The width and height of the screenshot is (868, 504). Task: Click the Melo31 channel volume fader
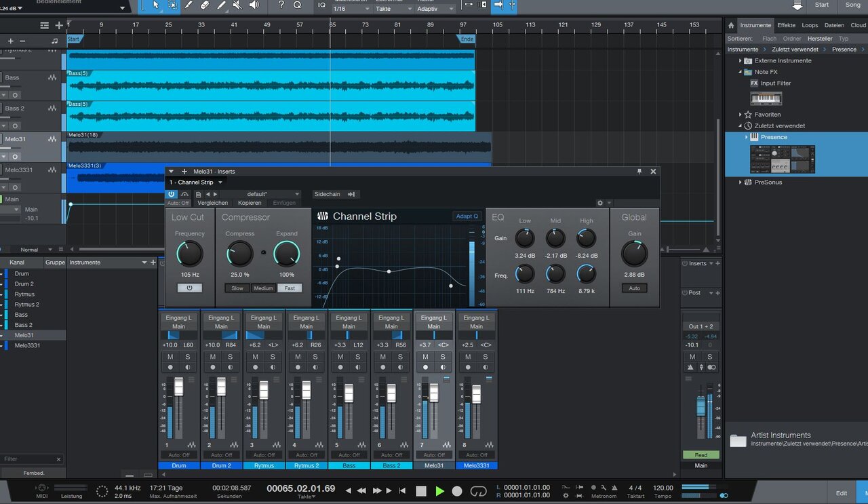tap(434, 393)
